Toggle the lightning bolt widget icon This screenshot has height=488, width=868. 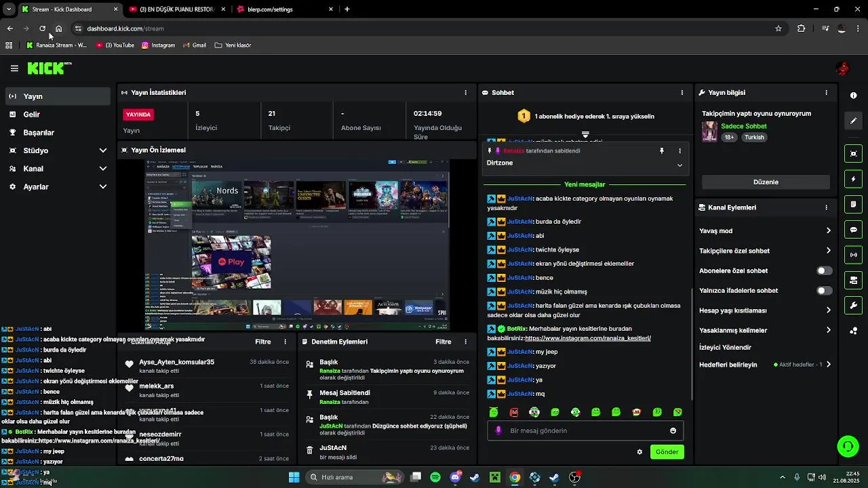click(853, 179)
